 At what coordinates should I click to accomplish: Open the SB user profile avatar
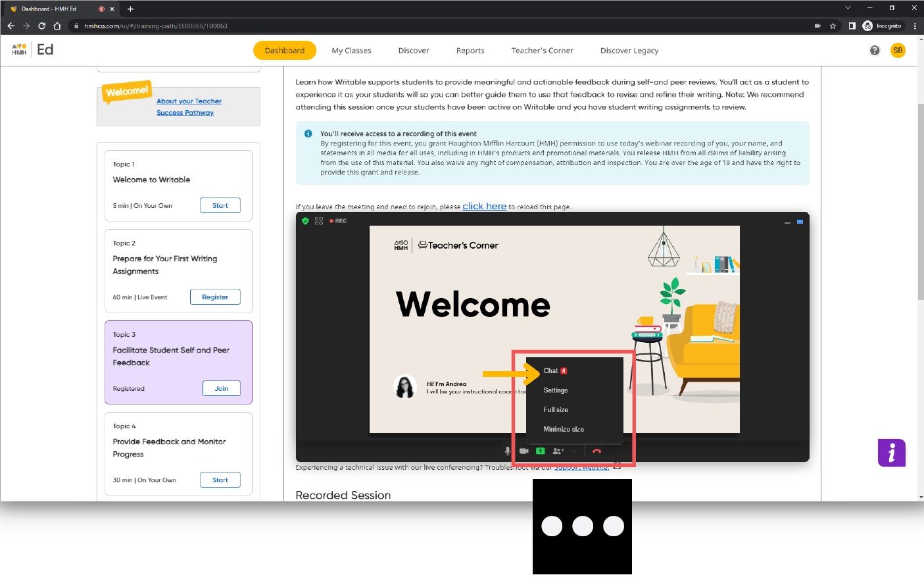898,51
